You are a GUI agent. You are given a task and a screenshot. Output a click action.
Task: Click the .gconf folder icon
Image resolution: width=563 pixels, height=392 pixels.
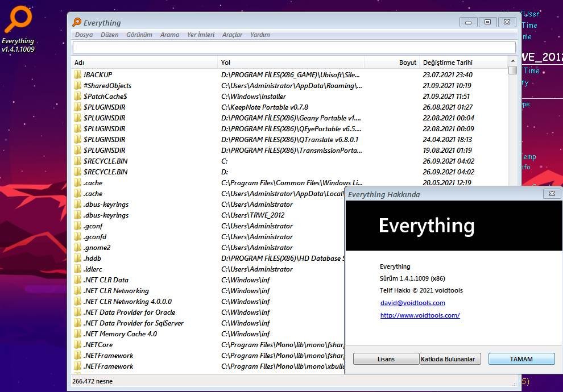click(x=77, y=226)
